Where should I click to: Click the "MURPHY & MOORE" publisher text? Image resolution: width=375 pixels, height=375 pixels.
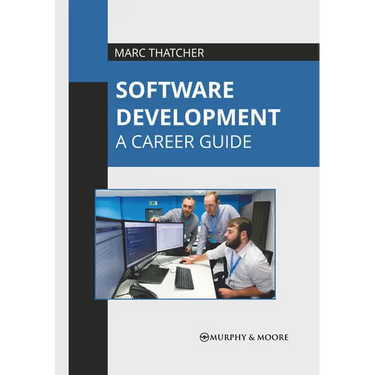[249, 337]
